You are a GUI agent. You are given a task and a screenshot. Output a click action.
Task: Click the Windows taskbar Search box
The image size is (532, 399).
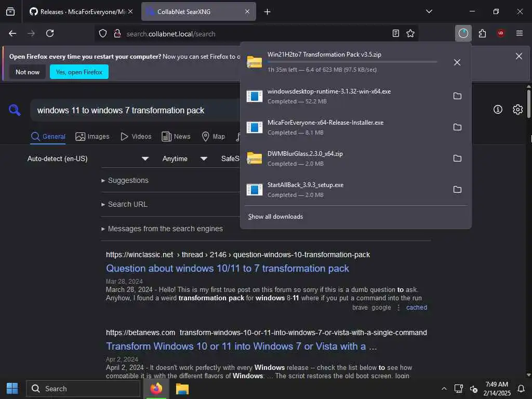pos(83,389)
